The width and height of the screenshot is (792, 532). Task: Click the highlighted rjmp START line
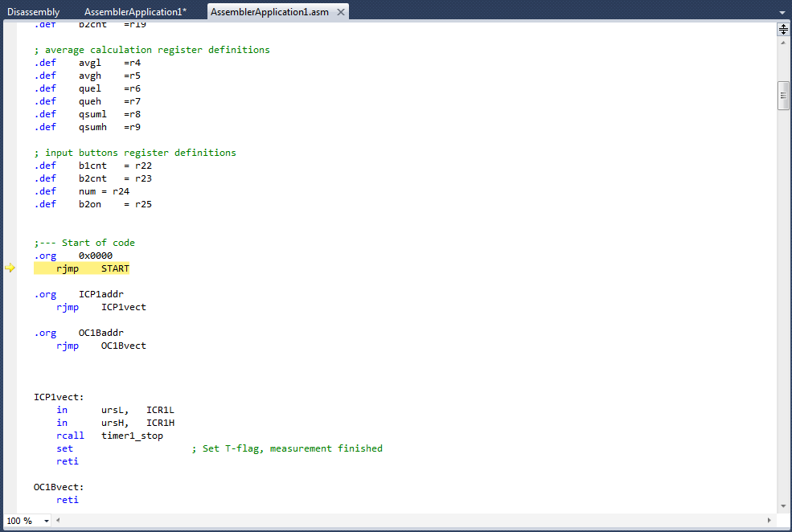(82, 268)
